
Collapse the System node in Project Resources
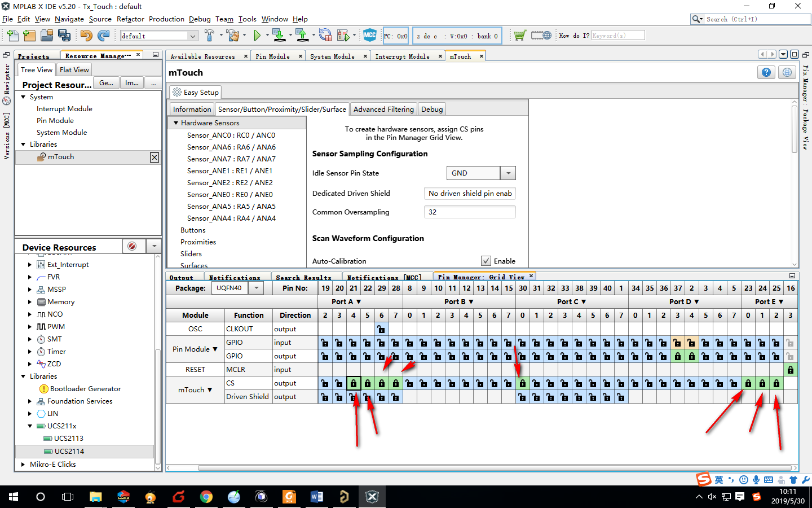point(24,97)
